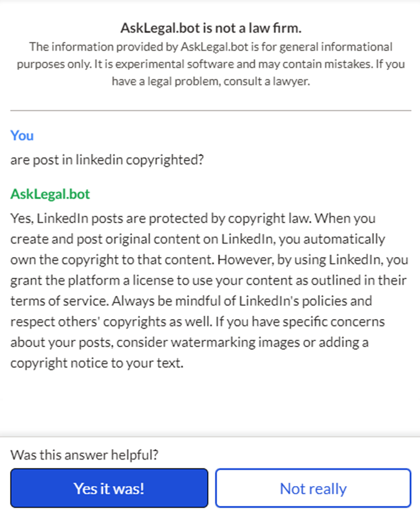Click the "Was this answer helpful?" prompt
The height and width of the screenshot is (513, 420).
85,455
